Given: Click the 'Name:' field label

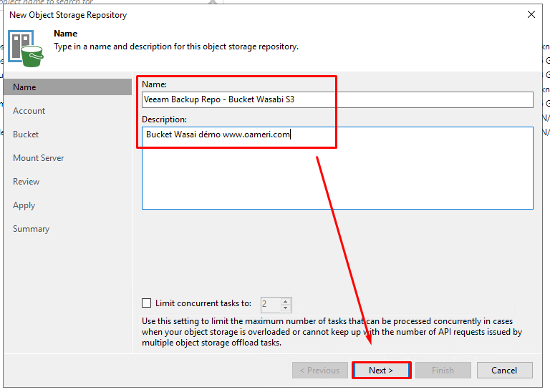Looking at the screenshot, I should click(155, 84).
